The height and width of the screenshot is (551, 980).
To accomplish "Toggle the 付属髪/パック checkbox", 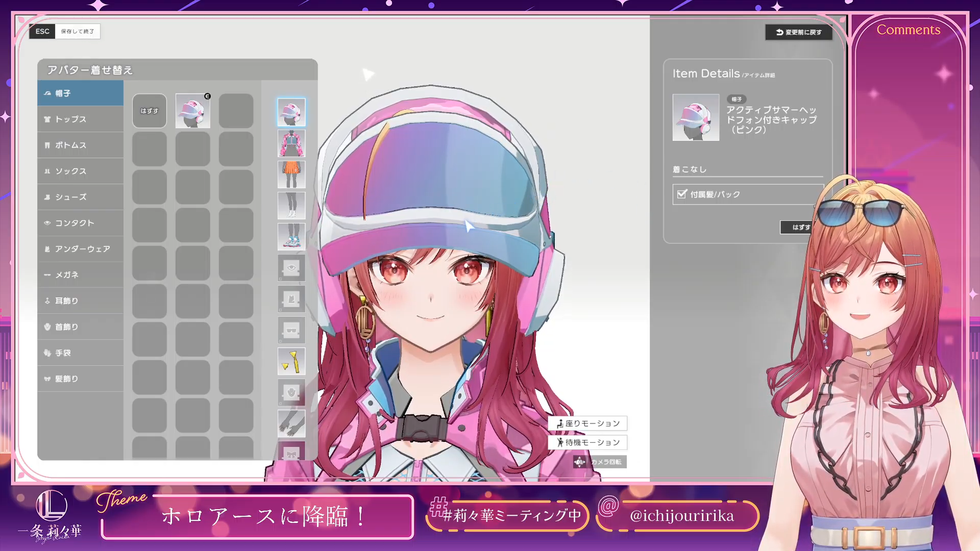I will tap(682, 194).
